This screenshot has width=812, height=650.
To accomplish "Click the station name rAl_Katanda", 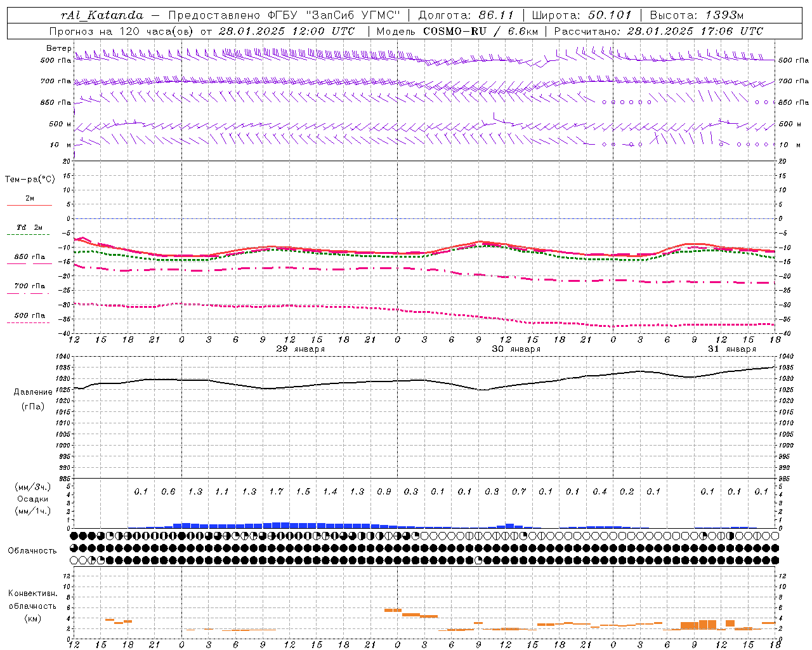I will [x=102, y=15].
